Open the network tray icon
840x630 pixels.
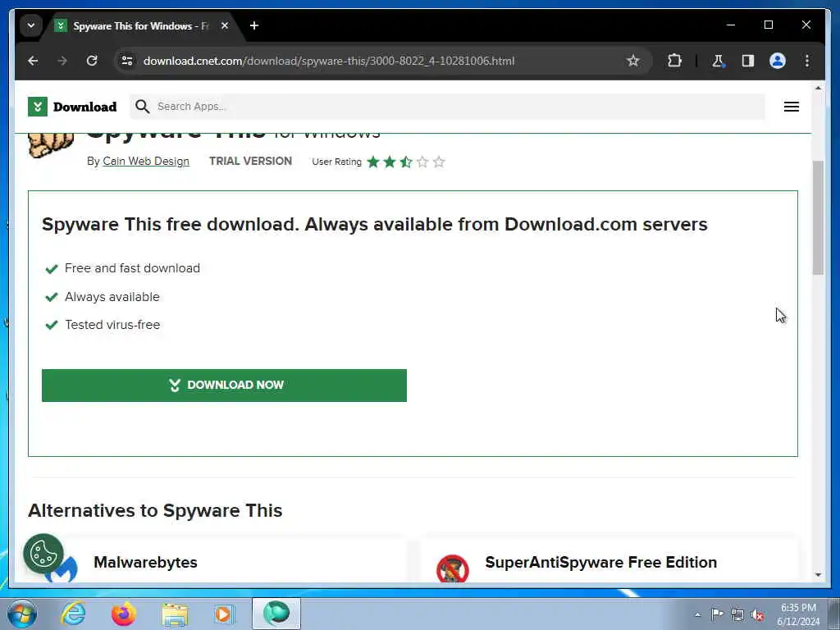(x=737, y=614)
